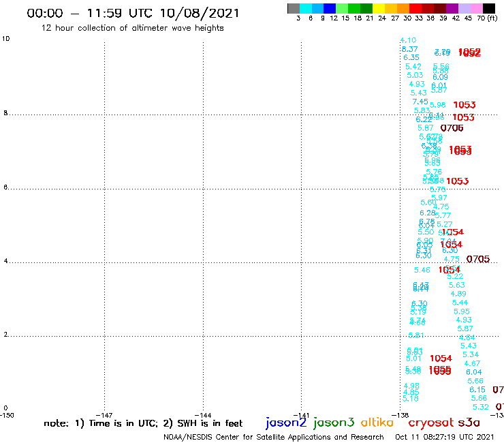
Task: Click the red 'cryosat' satellite label
Action: 430,423
